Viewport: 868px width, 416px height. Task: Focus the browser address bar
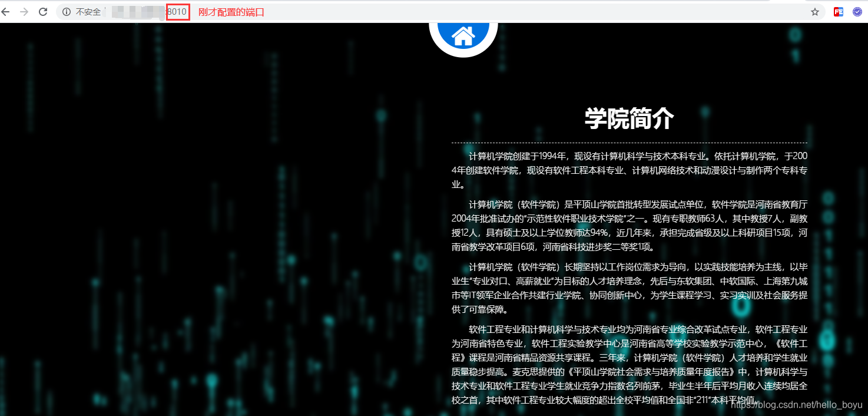point(440,12)
